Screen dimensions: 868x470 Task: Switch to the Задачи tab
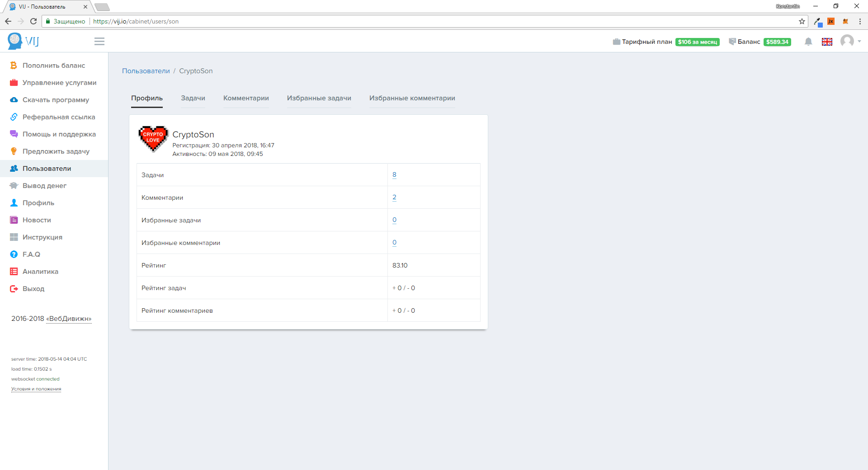tap(193, 98)
